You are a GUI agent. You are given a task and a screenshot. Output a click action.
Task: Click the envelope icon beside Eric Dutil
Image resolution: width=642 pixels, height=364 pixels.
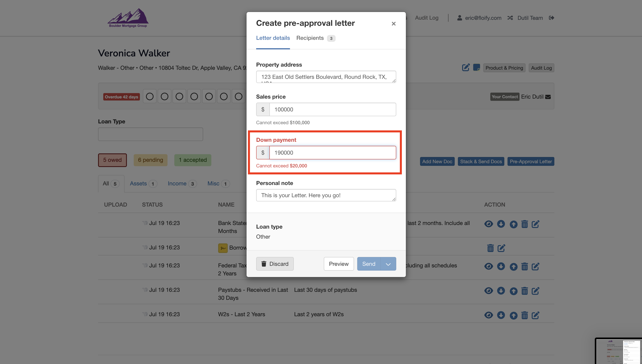click(x=548, y=97)
